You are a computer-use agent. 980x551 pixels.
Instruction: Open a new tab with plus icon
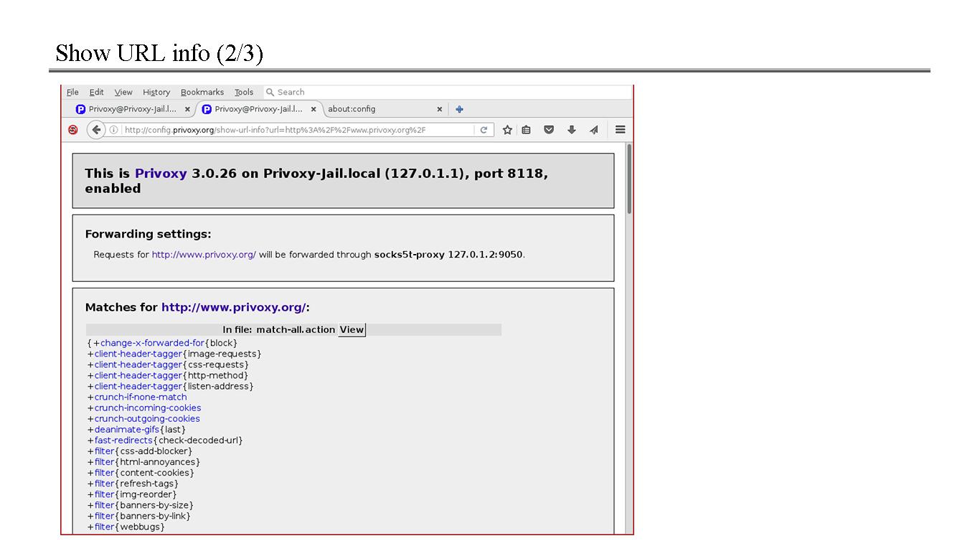[x=459, y=109]
